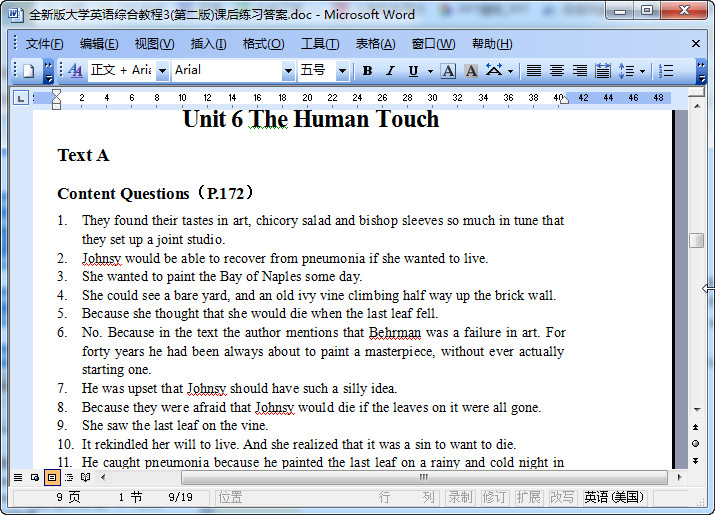
Task: Click the heading 'Unit 6 The Human Touch'
Action: click(311, 120)
